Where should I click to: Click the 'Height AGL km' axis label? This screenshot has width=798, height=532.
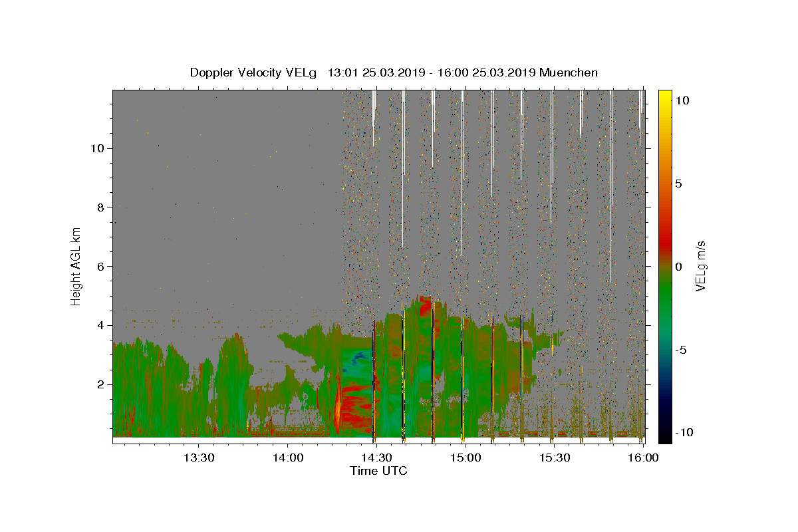[76, 266]
